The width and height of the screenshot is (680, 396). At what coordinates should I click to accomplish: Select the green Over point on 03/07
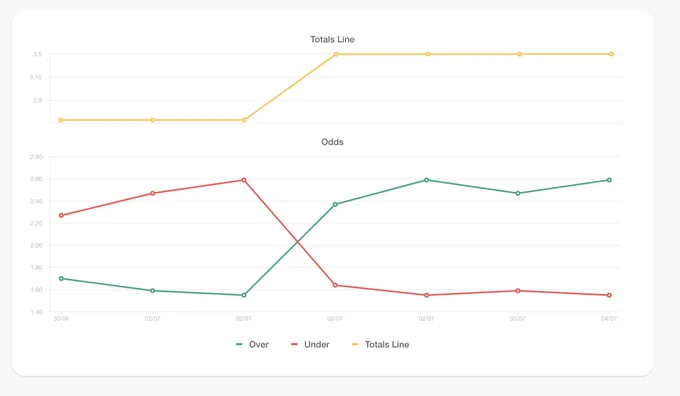518,193
